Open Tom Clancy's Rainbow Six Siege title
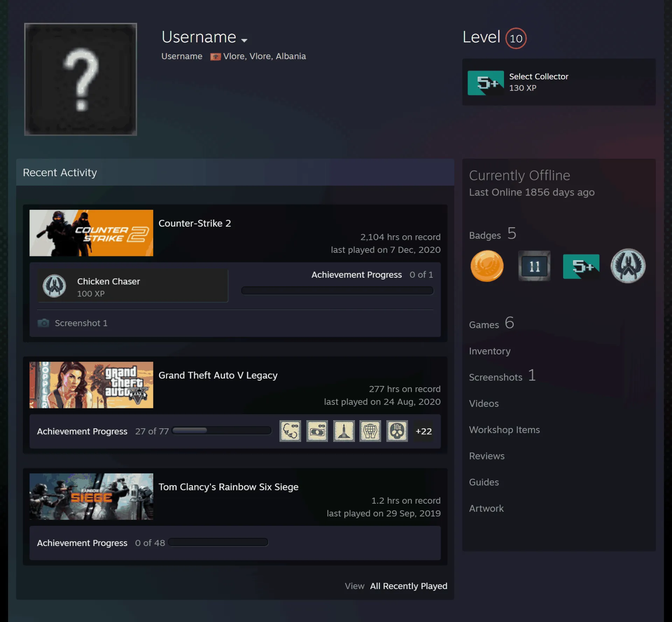Viewport: 672px width, 622px height. click(229, 487)
